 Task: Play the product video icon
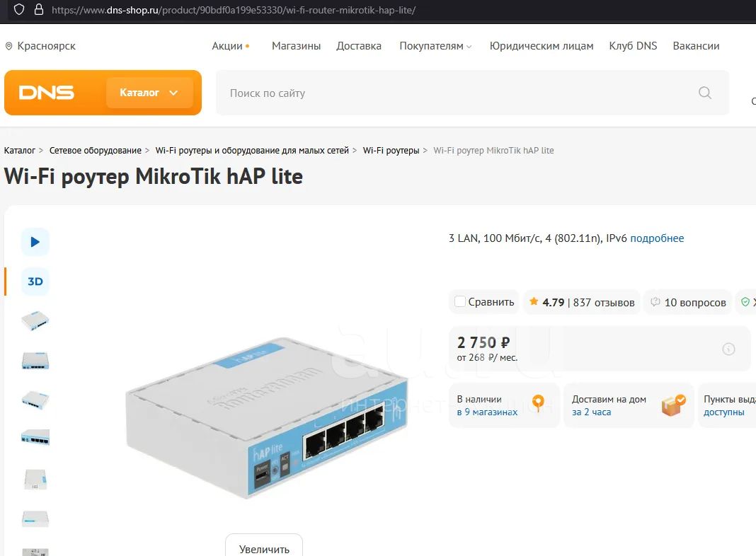(x=35, y=242)
